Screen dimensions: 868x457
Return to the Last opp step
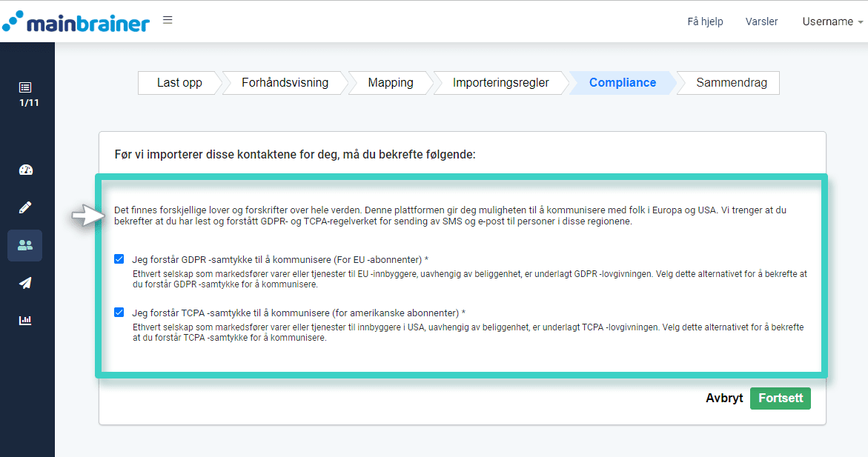click(178, 83)
